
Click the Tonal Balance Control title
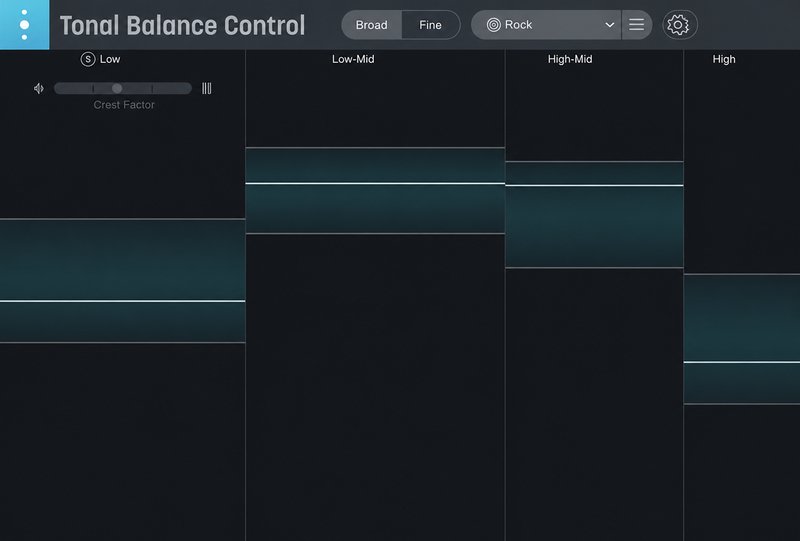(x=182, y=26)
